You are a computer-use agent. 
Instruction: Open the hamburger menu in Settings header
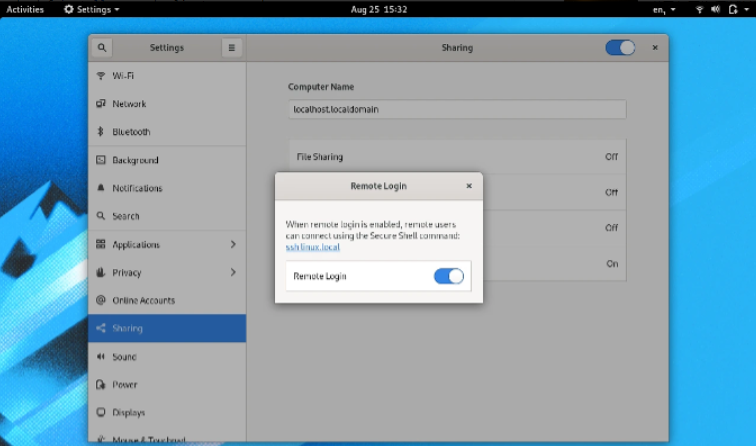click(x=231, y=47)
